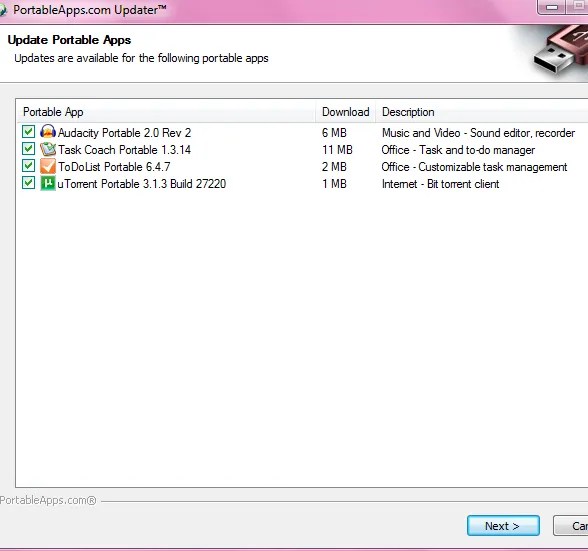Click the 2 MB download size
This screenshot has width=588, height=551.
point(334,167)
